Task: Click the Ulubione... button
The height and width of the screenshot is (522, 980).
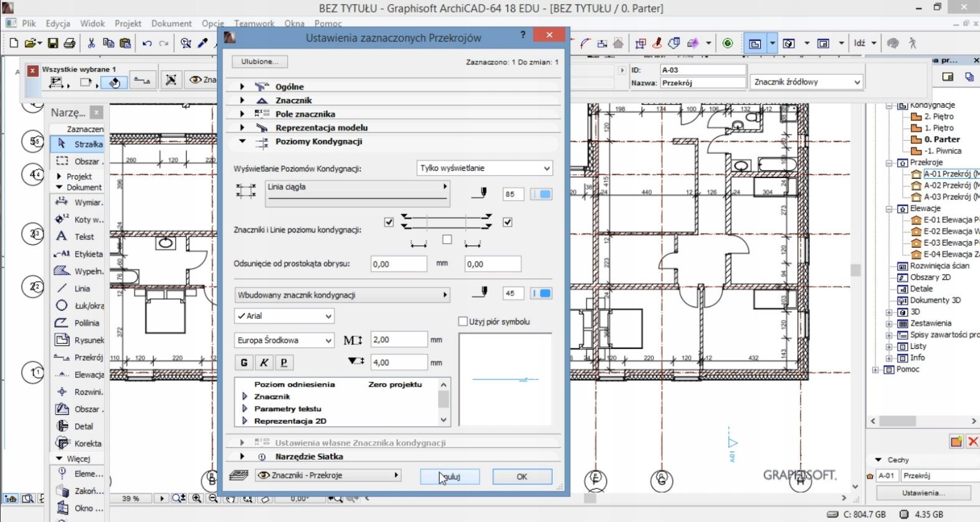Action: click(260, 62)
